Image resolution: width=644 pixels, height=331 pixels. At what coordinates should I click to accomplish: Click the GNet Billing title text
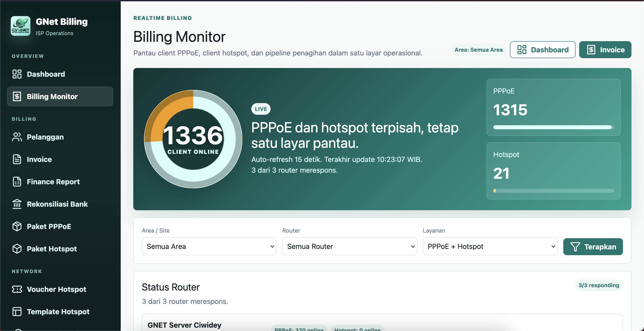[61, 22]
